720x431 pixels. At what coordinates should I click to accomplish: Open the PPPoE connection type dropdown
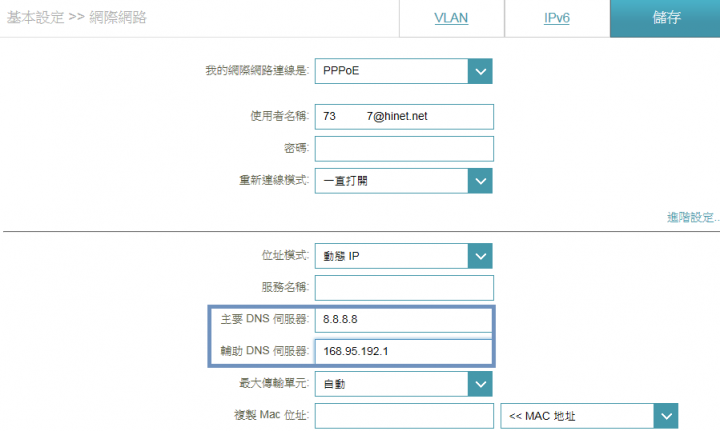point(404,71)
